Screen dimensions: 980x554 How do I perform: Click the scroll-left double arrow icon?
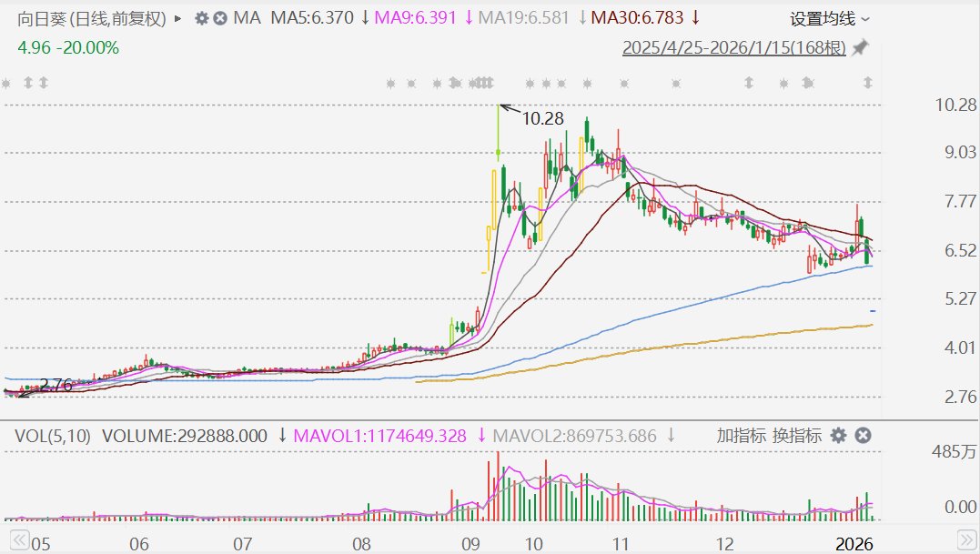click(x=16, y=537)
